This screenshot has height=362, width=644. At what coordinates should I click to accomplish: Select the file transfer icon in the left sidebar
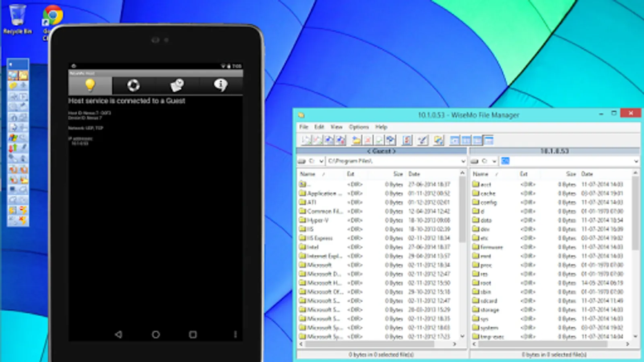click(x=13, y=148)
